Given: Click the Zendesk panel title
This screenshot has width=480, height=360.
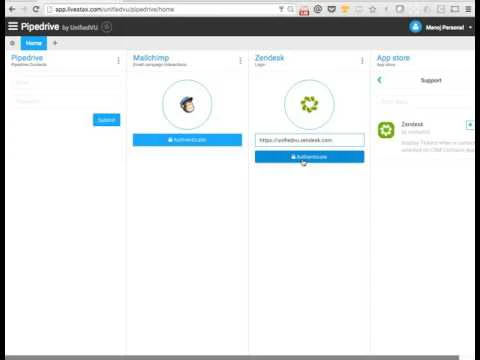Looking at the screenshot, I should click(269, 58).
